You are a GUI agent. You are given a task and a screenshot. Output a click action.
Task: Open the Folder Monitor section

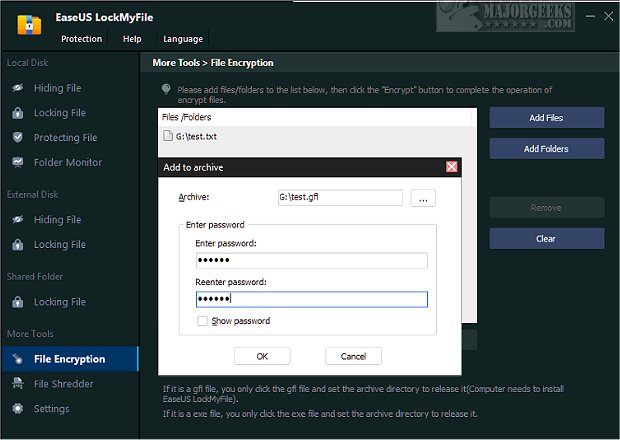coord(70,162)
